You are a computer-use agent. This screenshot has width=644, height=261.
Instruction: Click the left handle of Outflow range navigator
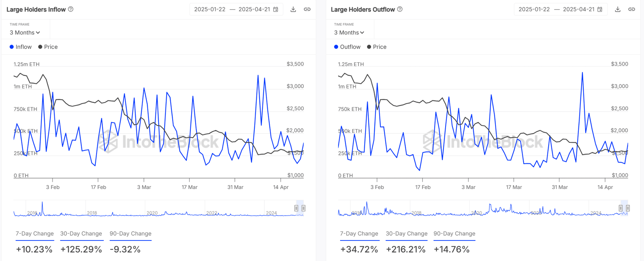click(621, 208)
